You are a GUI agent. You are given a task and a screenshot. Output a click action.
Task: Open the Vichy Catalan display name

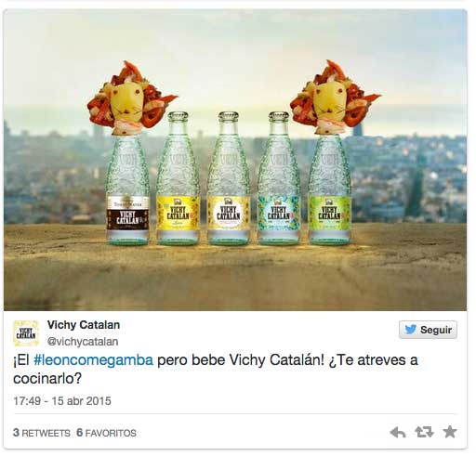[84, 325]
